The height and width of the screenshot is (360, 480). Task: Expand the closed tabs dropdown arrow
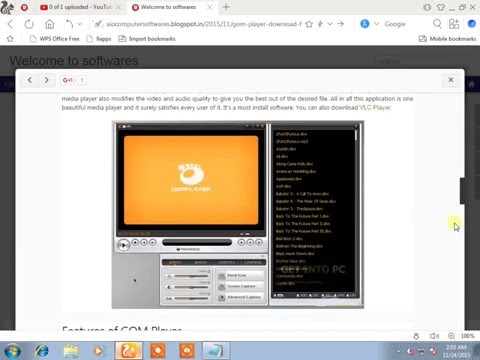click(79, 24)
